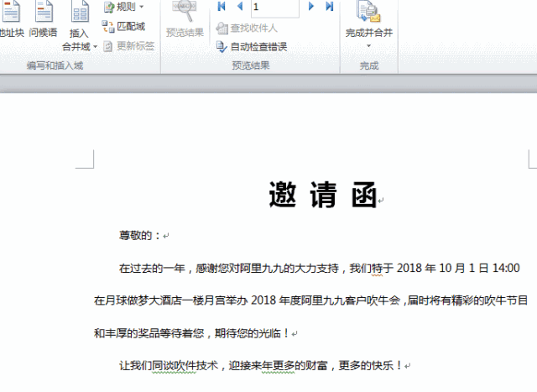Go to previous record arrow
537x392 pixels.
240,6
